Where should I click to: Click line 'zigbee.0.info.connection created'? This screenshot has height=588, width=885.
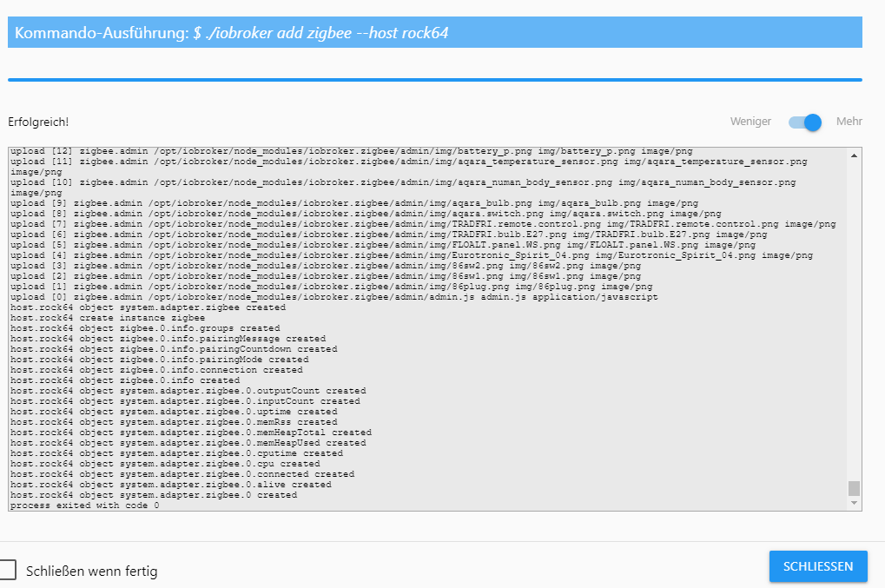(156, 370)
